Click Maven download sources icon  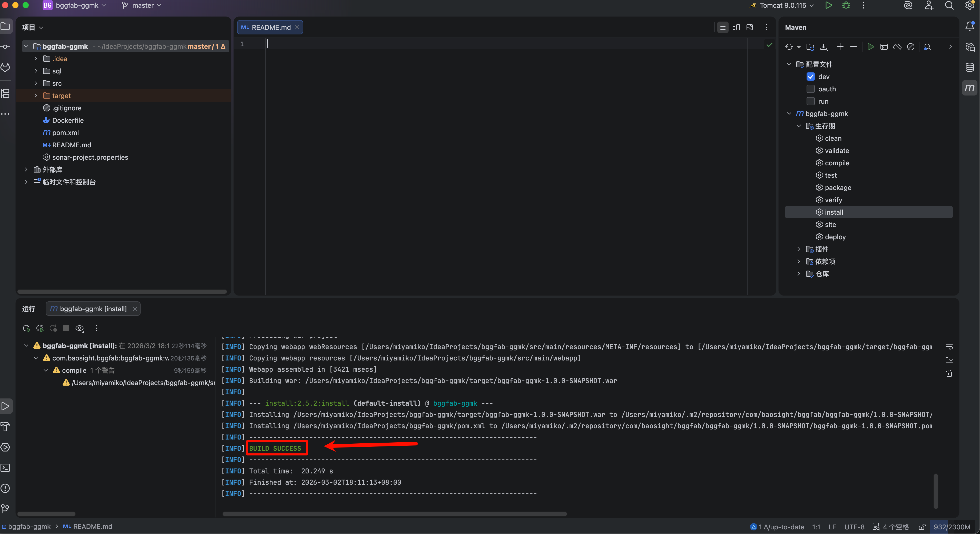[x=824, y=47]
